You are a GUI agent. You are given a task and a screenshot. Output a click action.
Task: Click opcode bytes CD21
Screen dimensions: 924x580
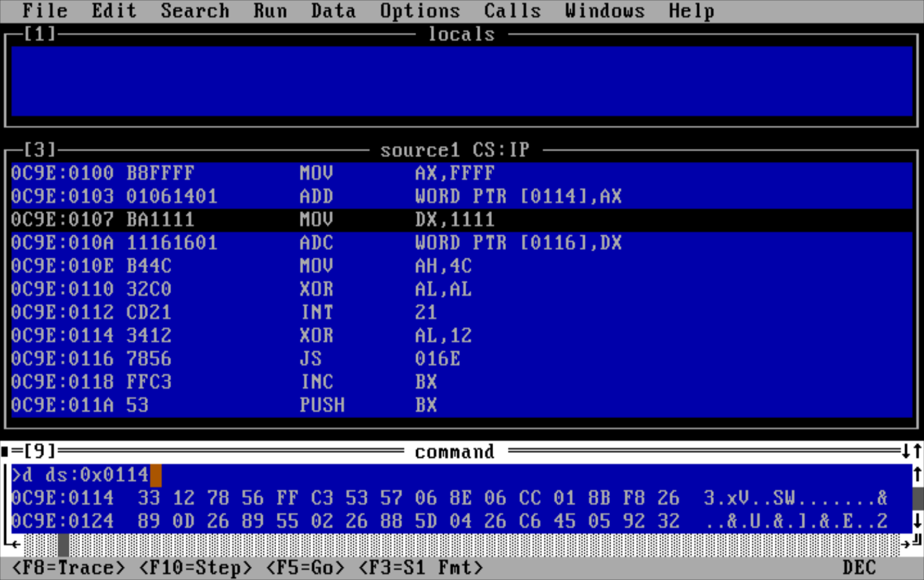[x=149, y=313]
